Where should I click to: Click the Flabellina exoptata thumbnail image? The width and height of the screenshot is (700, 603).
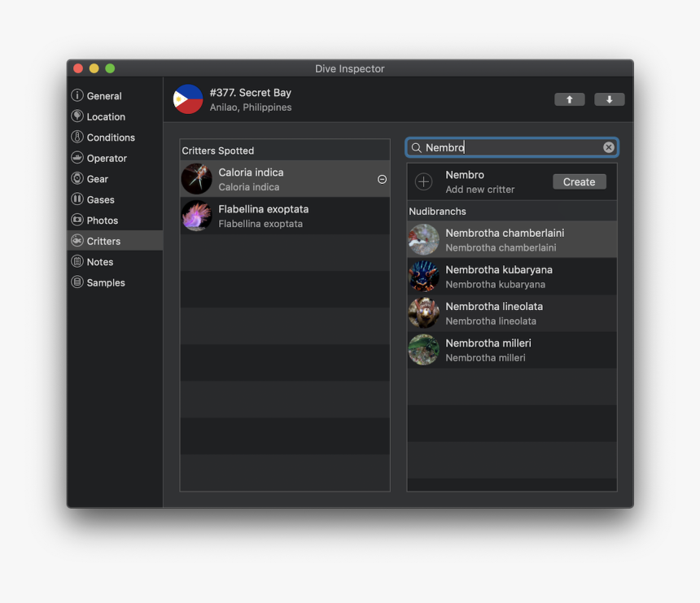pyautogui.click(x=196, y=216)
